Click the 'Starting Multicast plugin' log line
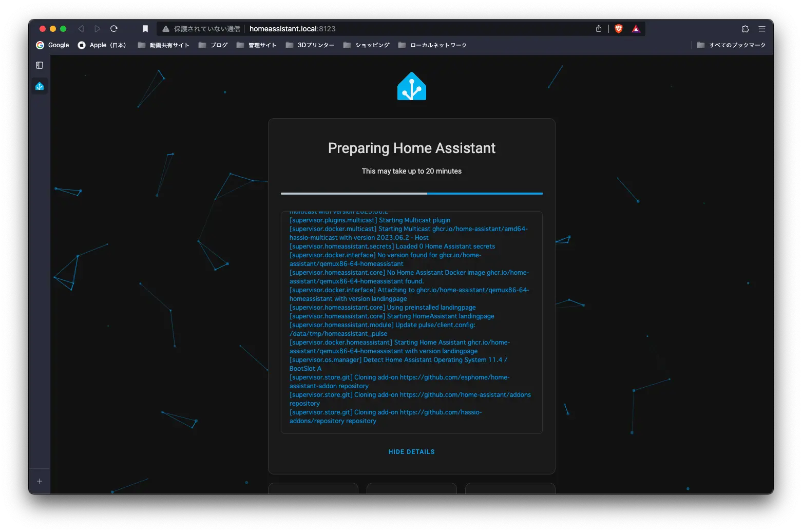This screenshot has height=532, width=802. coord(370,220)
